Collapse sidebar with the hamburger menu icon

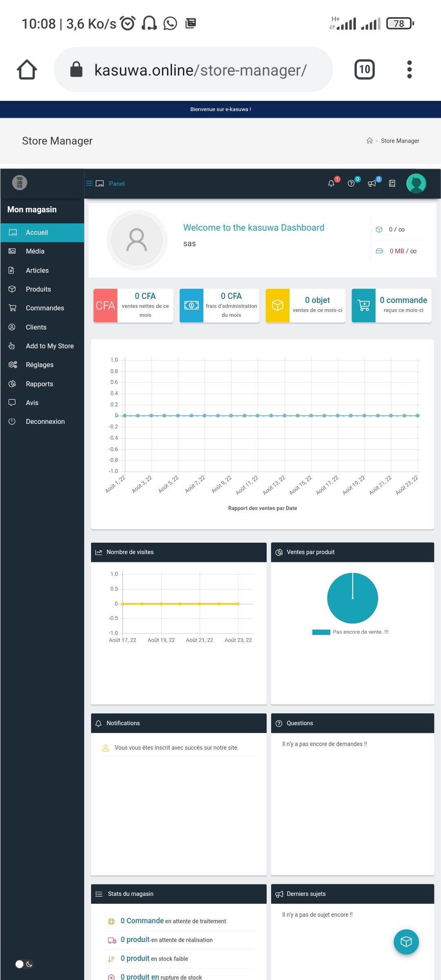click(x=89, y=183)
